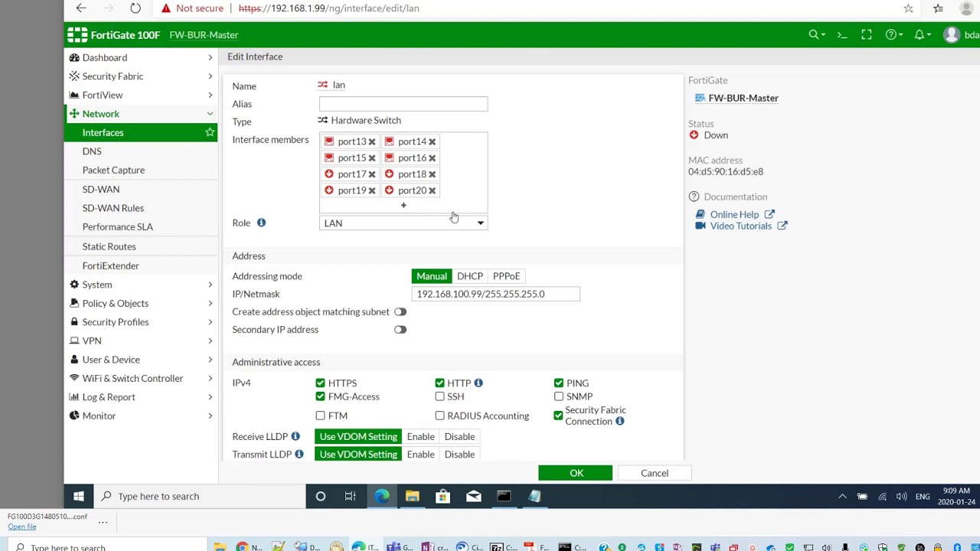Viewport: 980px width, 551px height.
Task: Open File Explorer from taskbar
Action: pos(412,496)
